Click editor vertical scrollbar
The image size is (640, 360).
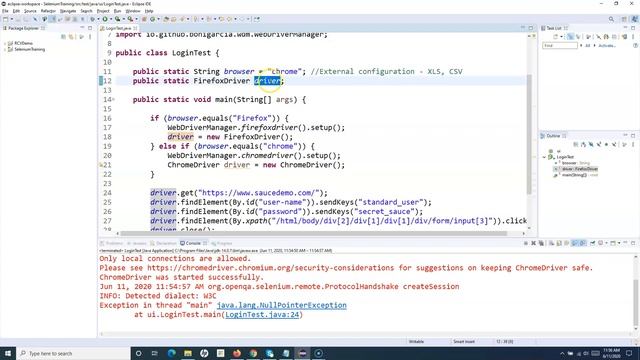529,135
